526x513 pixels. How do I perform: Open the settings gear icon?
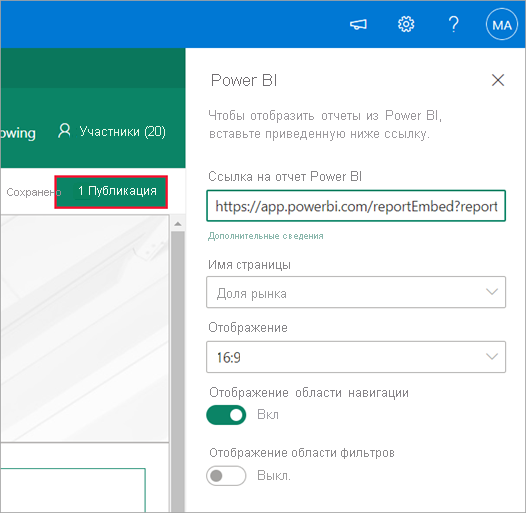tap(406, 24)
